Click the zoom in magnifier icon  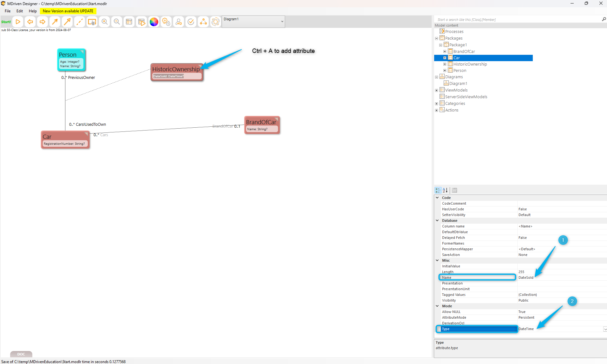pos(104,22)
